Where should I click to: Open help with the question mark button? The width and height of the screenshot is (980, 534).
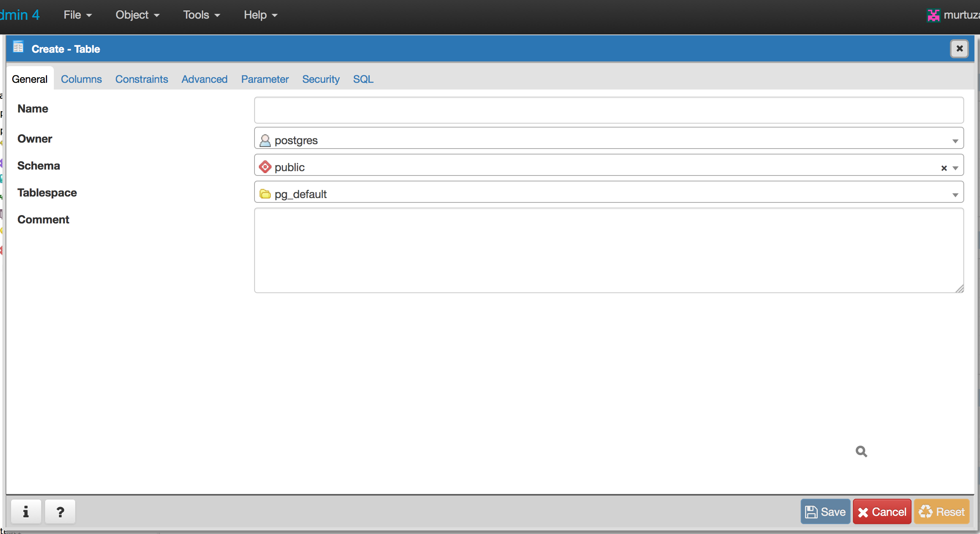pyautogui.click(x=60, y=512)
